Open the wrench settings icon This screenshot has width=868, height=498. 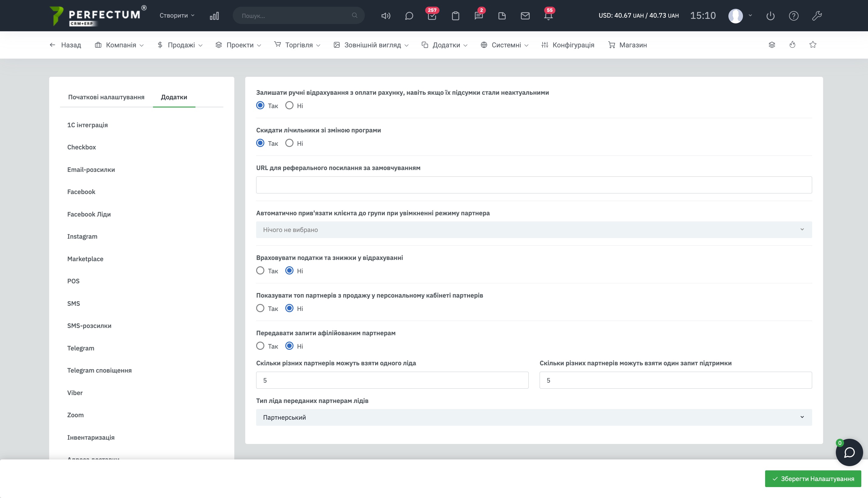[817, 16]
